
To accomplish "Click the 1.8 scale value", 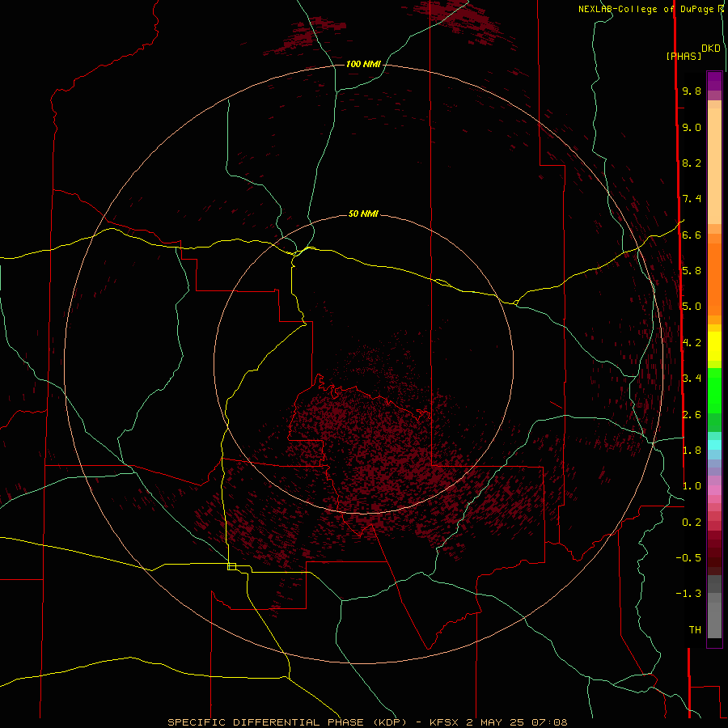I will click(692, 451).
